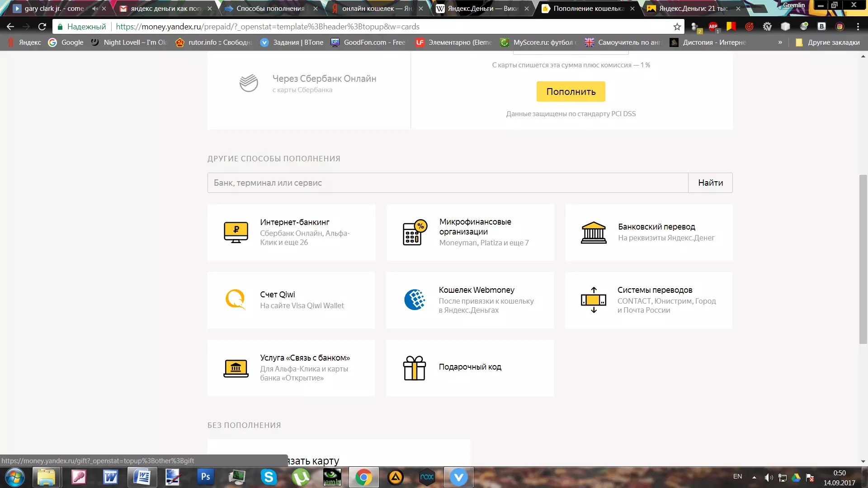
Task: Click the vertical page scrollbar
Action: (x=863, y=260)
